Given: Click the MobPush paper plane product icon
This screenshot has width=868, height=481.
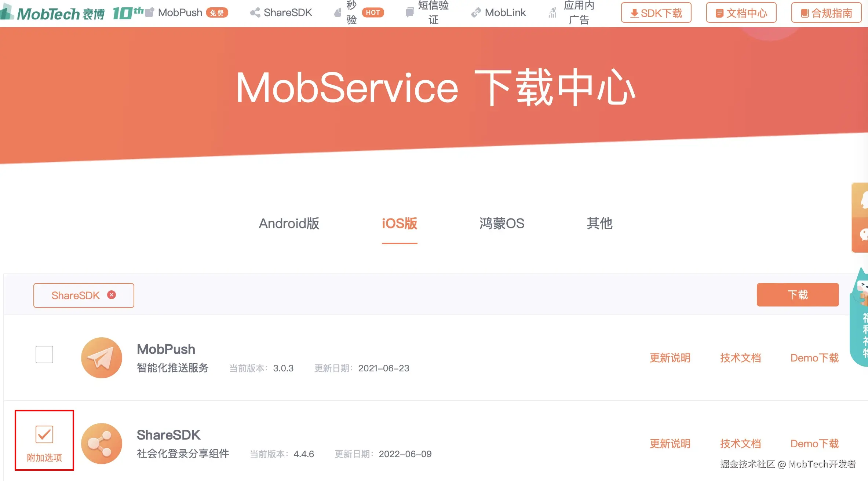Looking at the screenshot, I should click(102, 357).
